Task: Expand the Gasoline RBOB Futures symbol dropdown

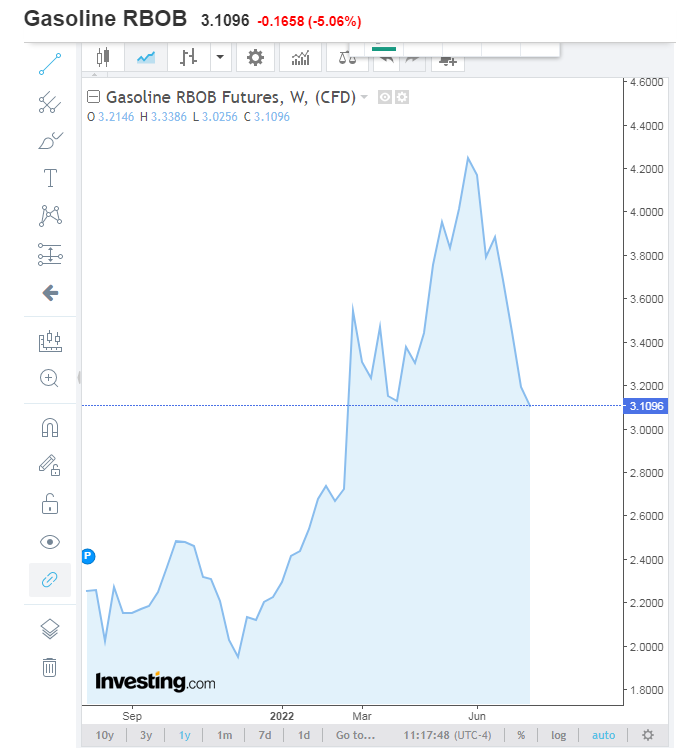Action: click(364, 98)
